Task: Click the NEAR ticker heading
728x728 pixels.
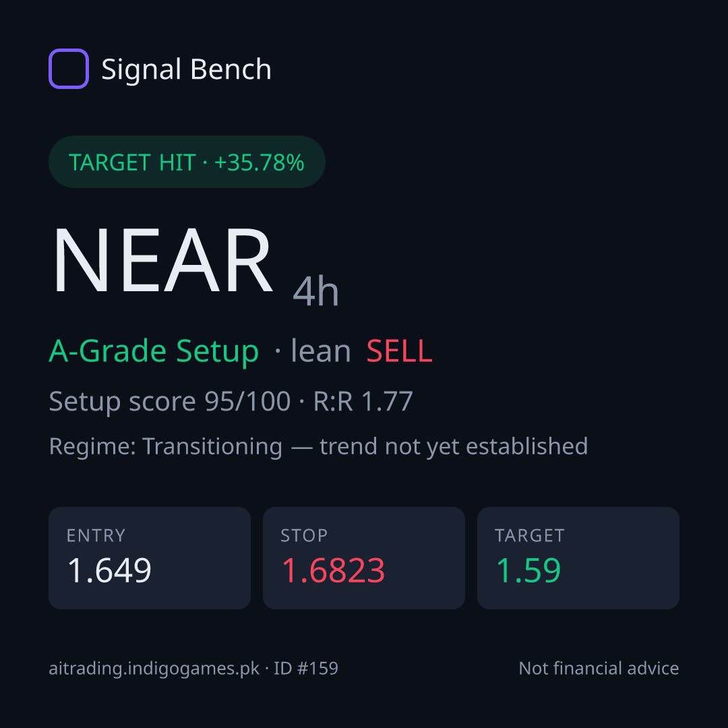Action: 162,260
